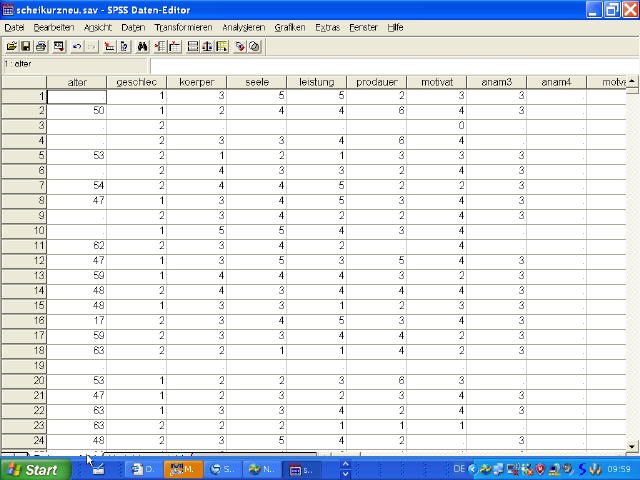This screenshot has height=480, width=640.
Task: Click the Use Sets toolbar icon
Action: (x=254, y=46)
